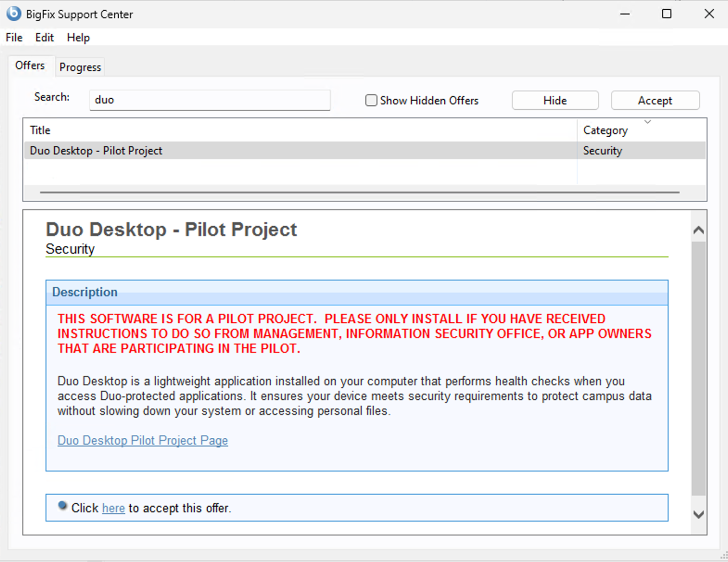Screen dimensions: 728x562
Task: Click the Accept button
Action: [x=655, y=100]
